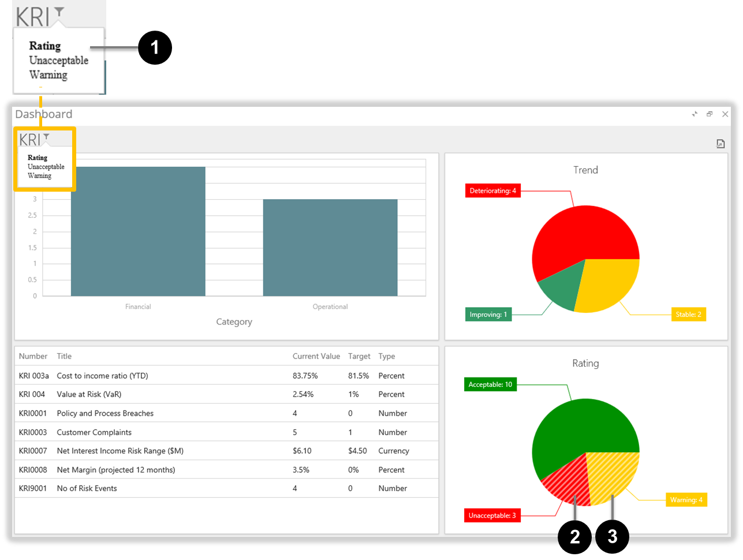The height and width of the screenshot is (560, 743).
Task: Click the Dashboard window's restore icon
Action: [710, 114]
